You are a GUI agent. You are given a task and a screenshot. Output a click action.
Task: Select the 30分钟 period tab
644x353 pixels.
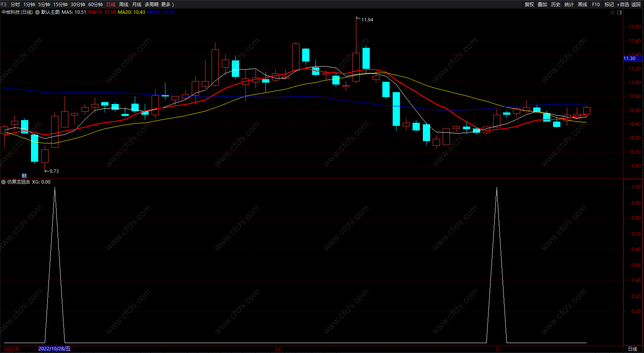click(x=78, y=5)
